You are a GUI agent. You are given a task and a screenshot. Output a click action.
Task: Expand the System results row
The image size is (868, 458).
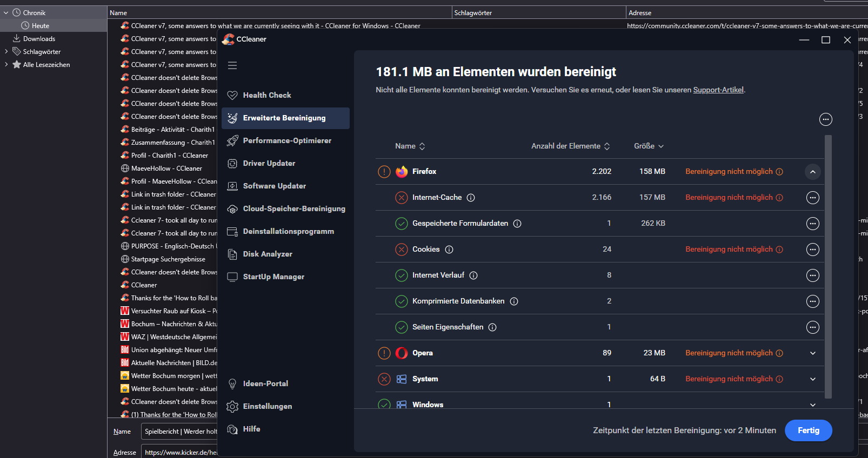tap(812, 379)
